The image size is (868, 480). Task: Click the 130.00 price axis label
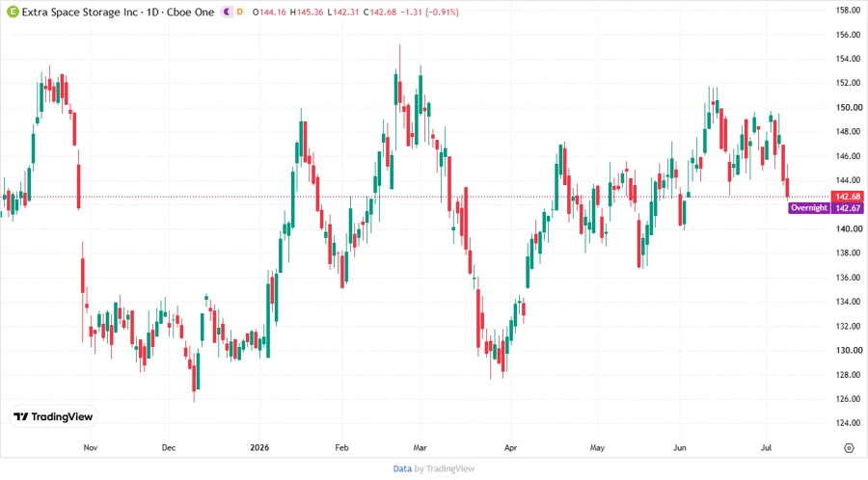coord(848,350)
